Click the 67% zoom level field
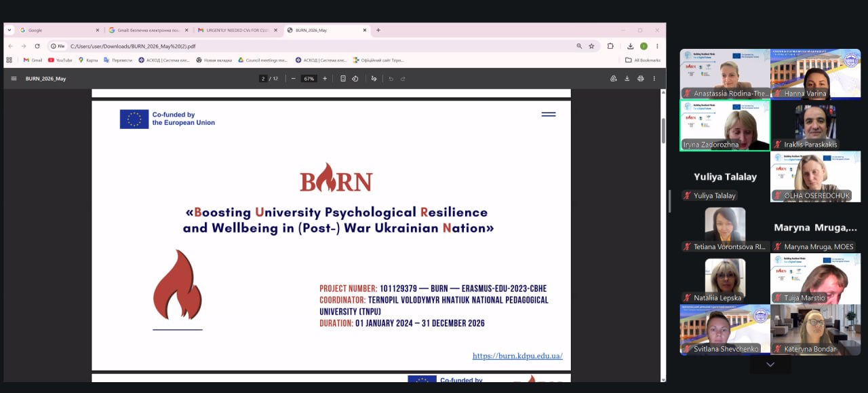The height and width of the screenshot is (393, 868). tap(309, 79)
